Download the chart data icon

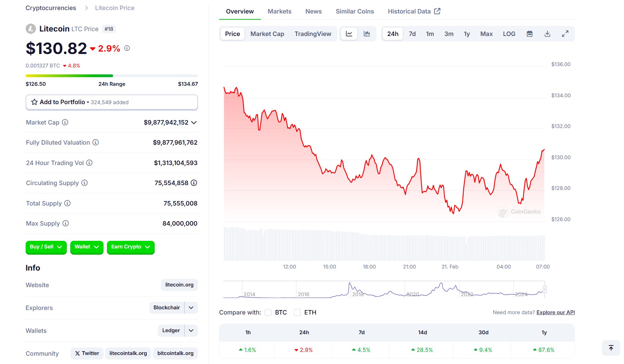(547, 34)
